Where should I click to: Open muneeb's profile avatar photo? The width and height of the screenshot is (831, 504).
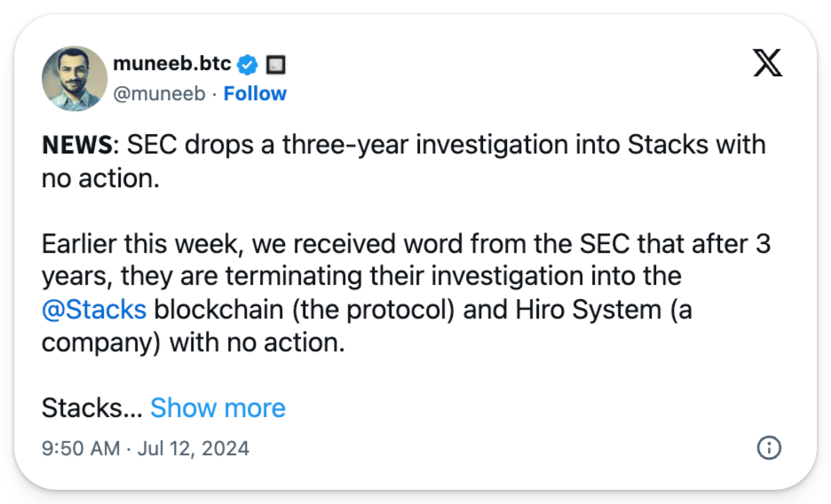[75, 78]
